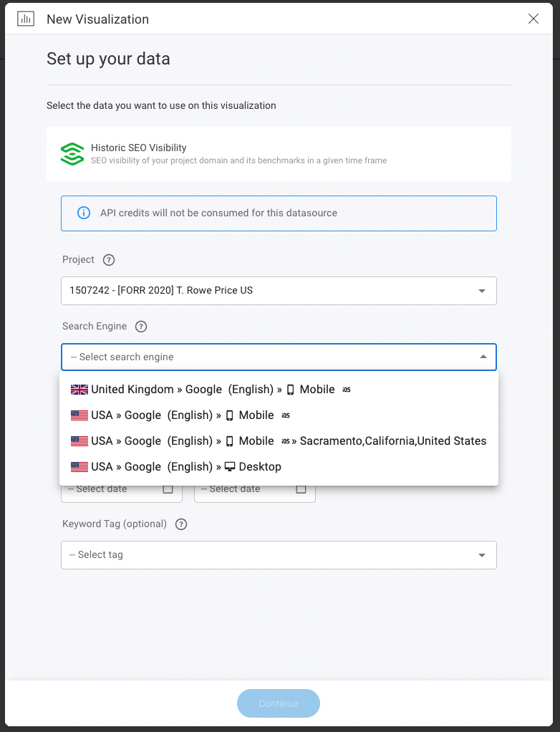The height and width of the screenshot is (732, 560).
Task: Click the New Visualization chart icon
Action: tap(26, 19)
